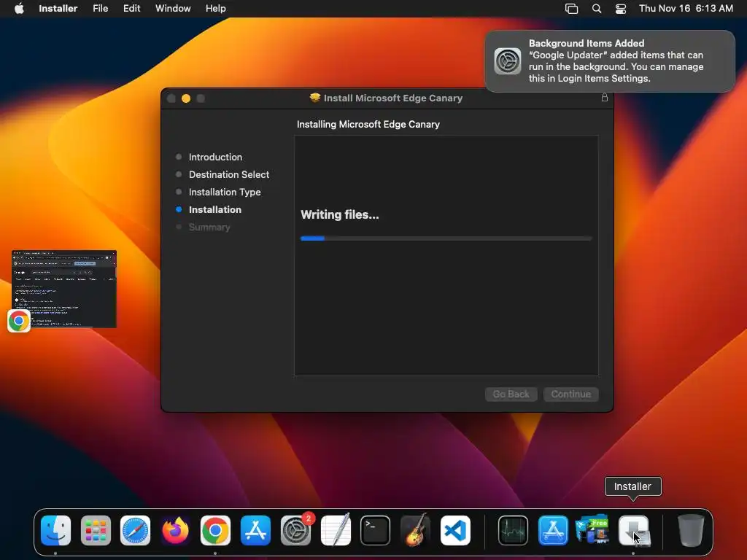Click the Go Back button
Viewport: 747px width, 560px height.
(511, 394)
